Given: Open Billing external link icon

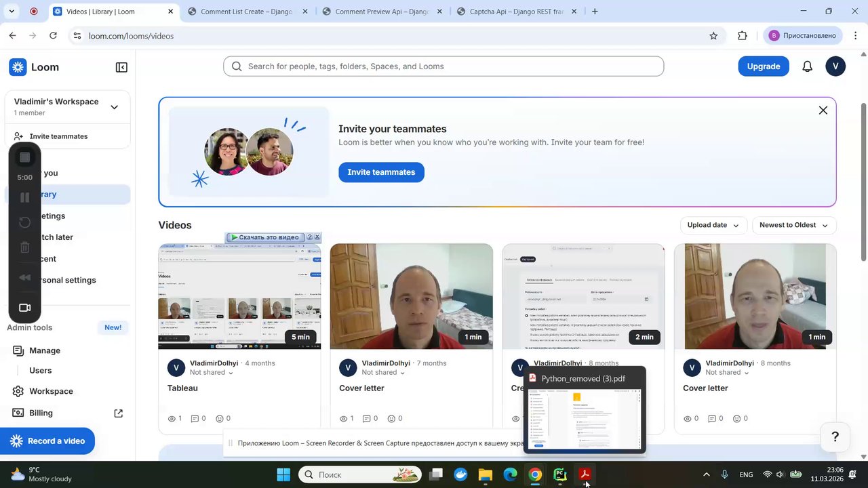Looking at the screenshot, I should click(119, 413).
